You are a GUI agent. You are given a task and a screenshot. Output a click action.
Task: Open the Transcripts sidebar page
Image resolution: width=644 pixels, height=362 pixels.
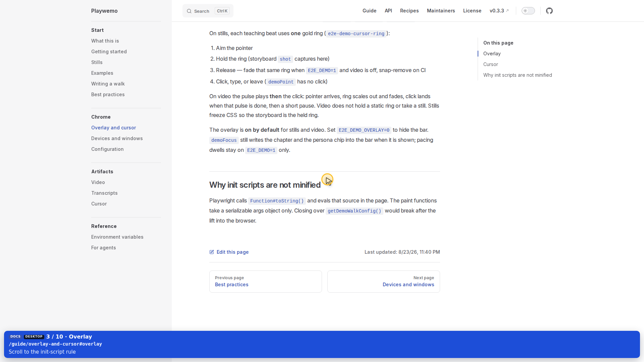tap(104, 193)
